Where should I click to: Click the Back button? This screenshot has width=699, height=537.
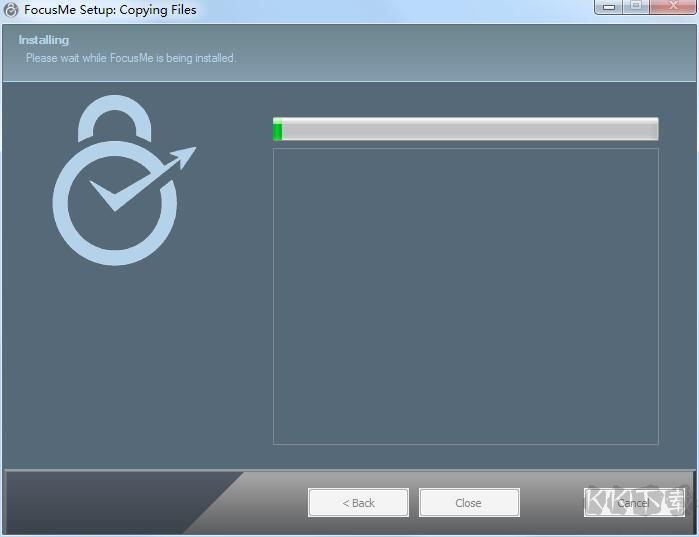click(x=358, y=503)
